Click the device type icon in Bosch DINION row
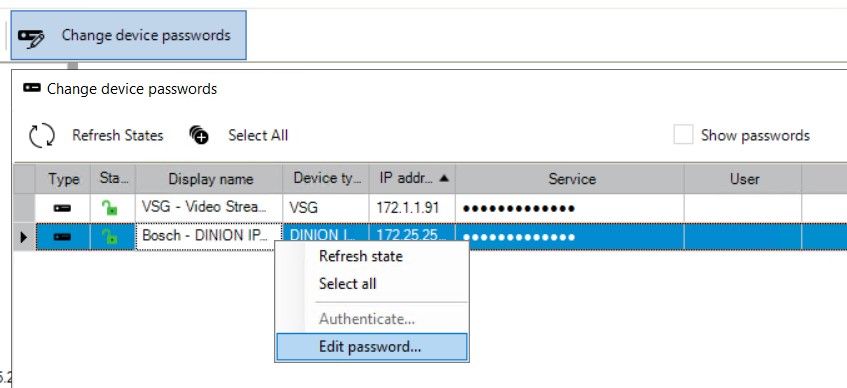Screen dimensions: 847x388 point(63,237)
